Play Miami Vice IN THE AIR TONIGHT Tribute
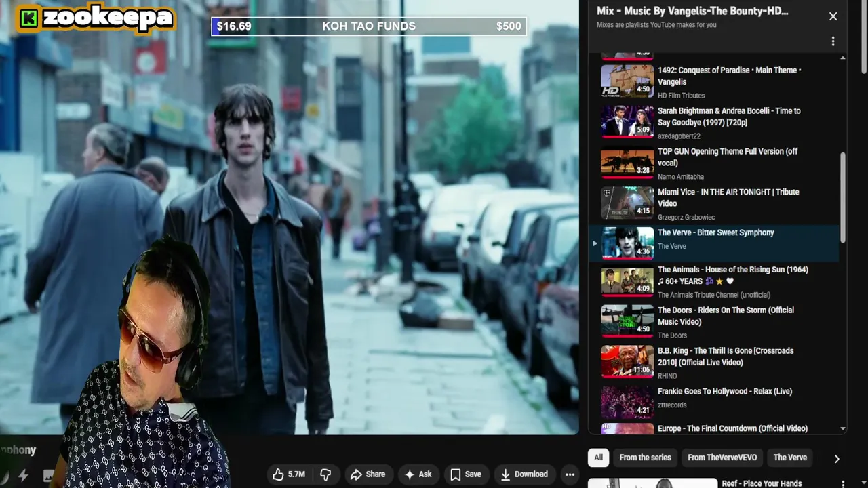 pyautogui.click(x=728, y=198)
